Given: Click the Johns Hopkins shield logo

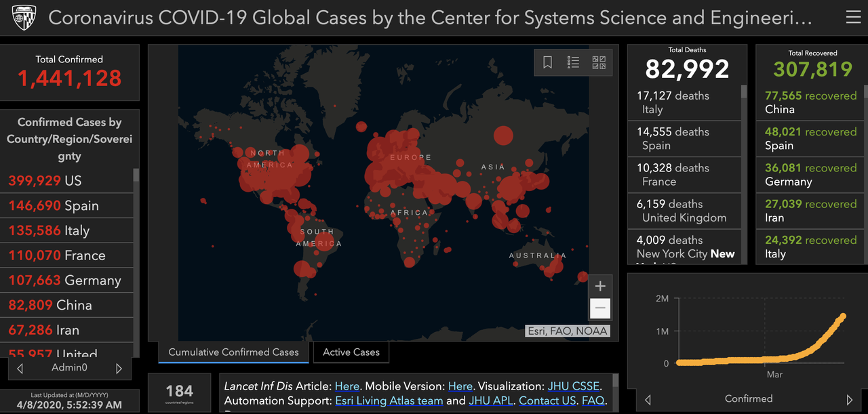Looking at the screenshot, I should [24, 18].
